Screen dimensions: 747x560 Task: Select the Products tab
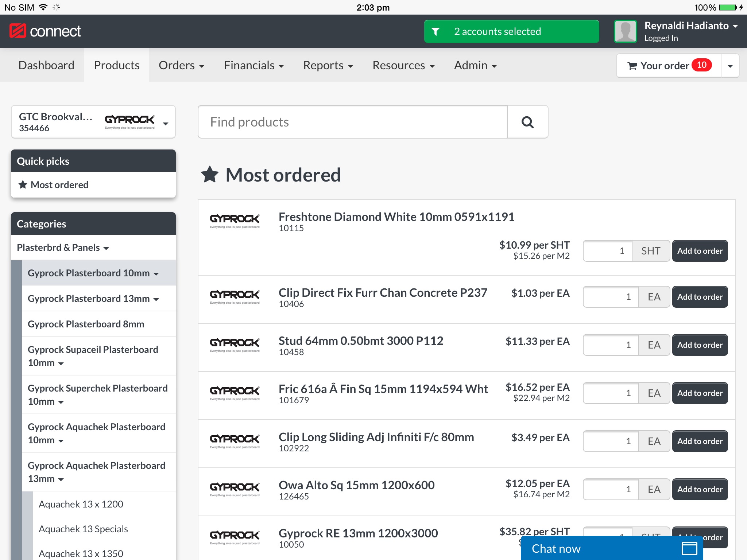pyautogui.click(x=117, y=65)
